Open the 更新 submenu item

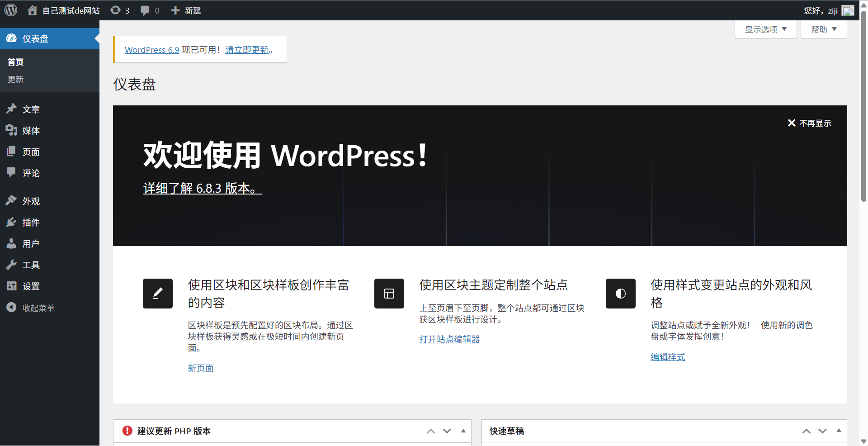click(16, 79)
